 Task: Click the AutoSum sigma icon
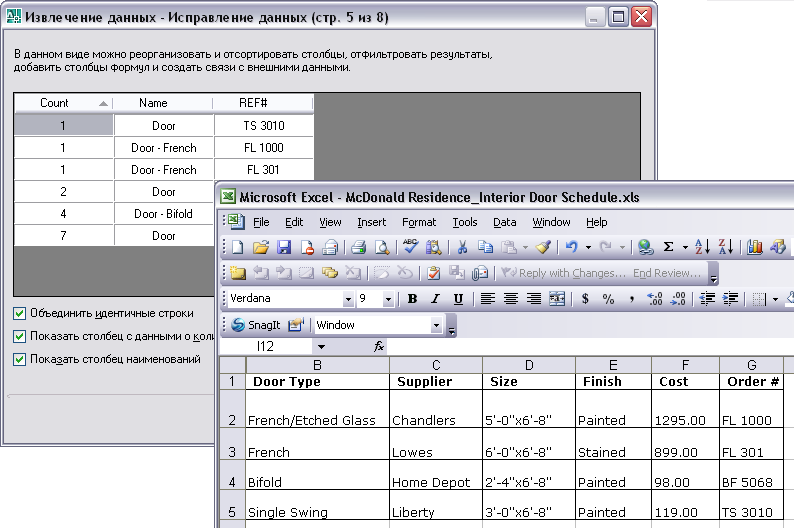668,247
